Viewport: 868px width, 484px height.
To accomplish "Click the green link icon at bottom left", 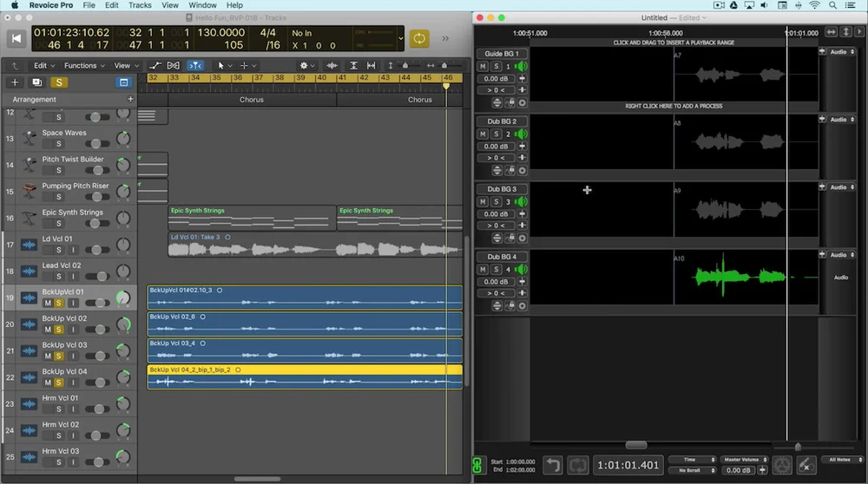I will coord(477,465).
